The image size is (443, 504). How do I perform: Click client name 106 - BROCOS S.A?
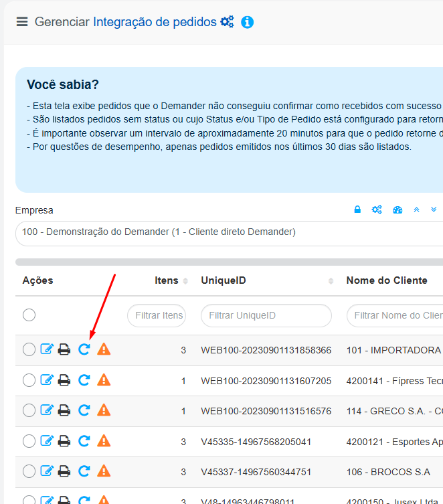tap(388, 472)
